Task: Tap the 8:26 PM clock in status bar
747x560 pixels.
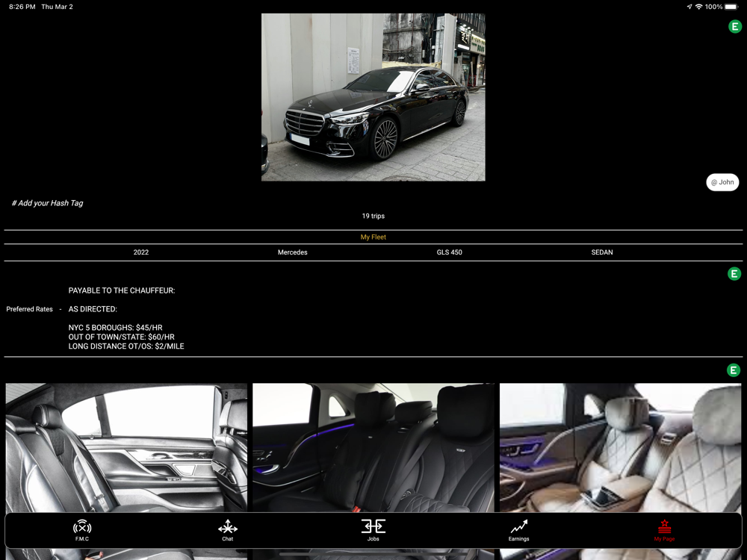Action: click(x=22, y=7)
